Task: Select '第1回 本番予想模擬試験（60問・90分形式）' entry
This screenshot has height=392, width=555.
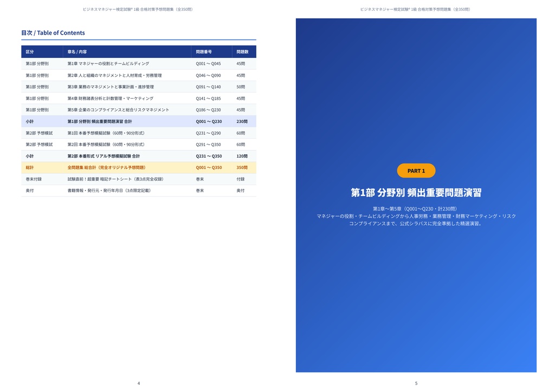Action: coord(106,133)
